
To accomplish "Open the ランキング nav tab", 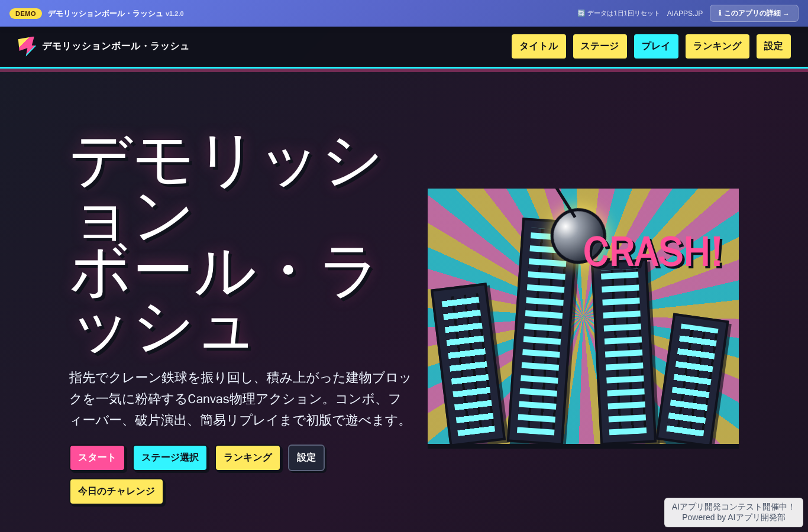I will [x=717, y=46].
